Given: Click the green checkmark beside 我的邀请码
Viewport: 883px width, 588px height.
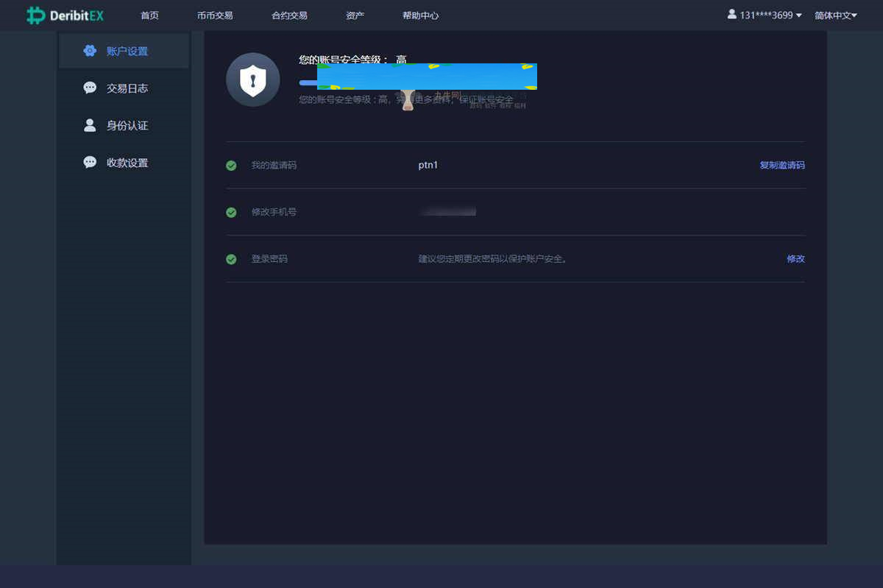Looking at the screenshot, I should pyautogui.click(x=231, y=166).
